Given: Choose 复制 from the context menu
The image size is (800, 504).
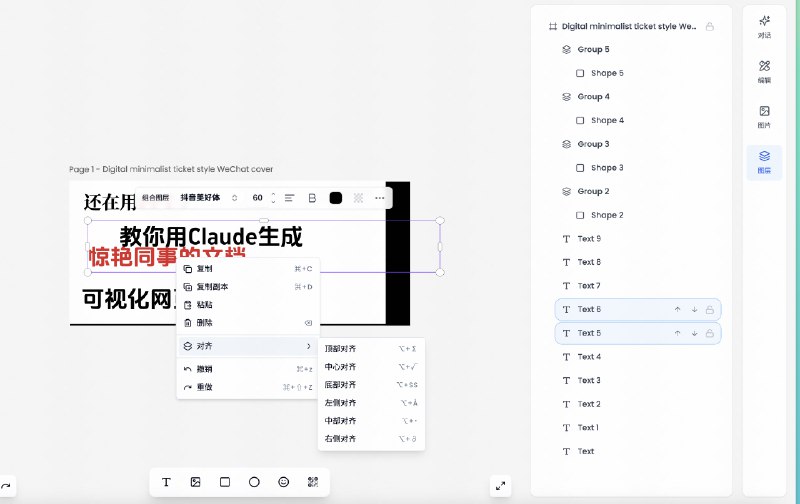Looking at the screenshot, I should [248, 269].
